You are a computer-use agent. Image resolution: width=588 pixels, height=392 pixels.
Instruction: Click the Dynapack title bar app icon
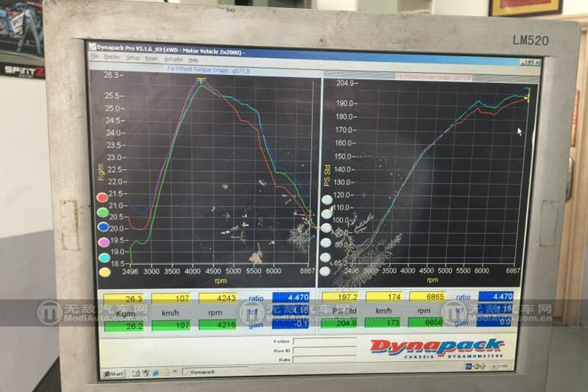tap(92, 46)
